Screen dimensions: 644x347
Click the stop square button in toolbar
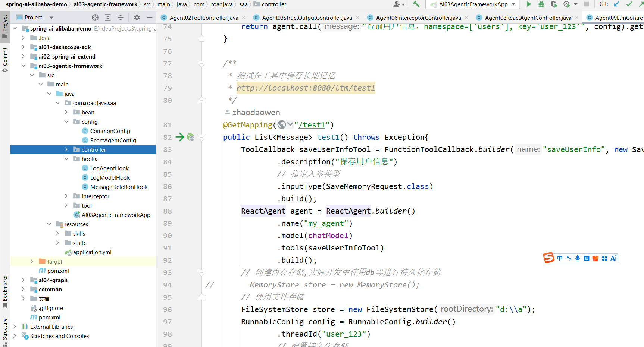point(587,4)
